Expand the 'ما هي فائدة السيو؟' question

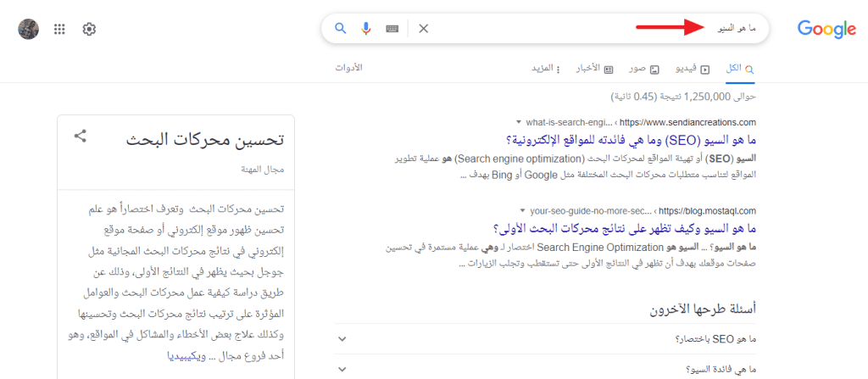342,370
